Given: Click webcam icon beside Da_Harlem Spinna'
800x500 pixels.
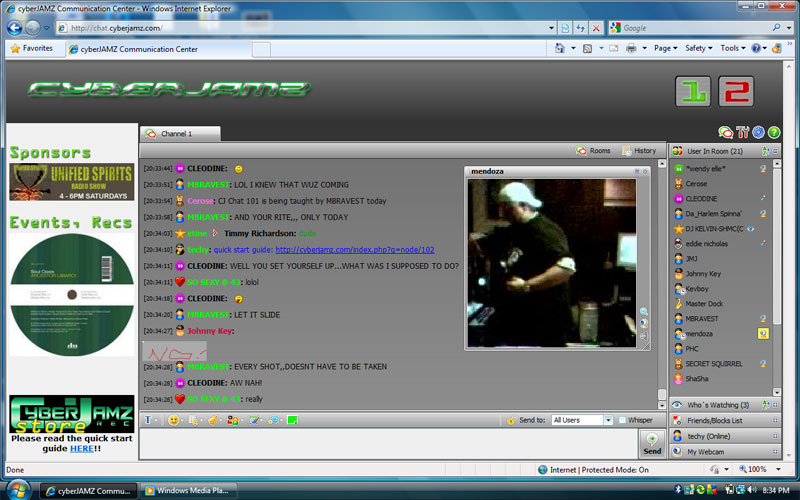Looking at the screenshot, I should coord(763,214).
